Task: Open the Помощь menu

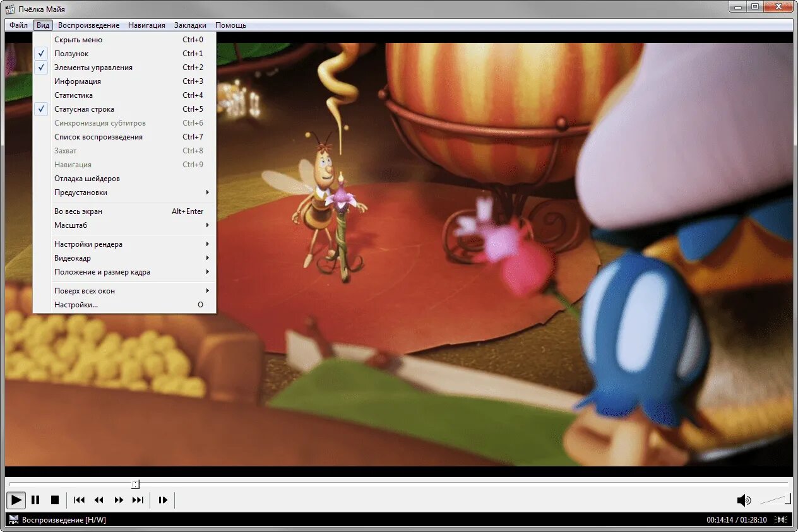Action: point(230,25)
